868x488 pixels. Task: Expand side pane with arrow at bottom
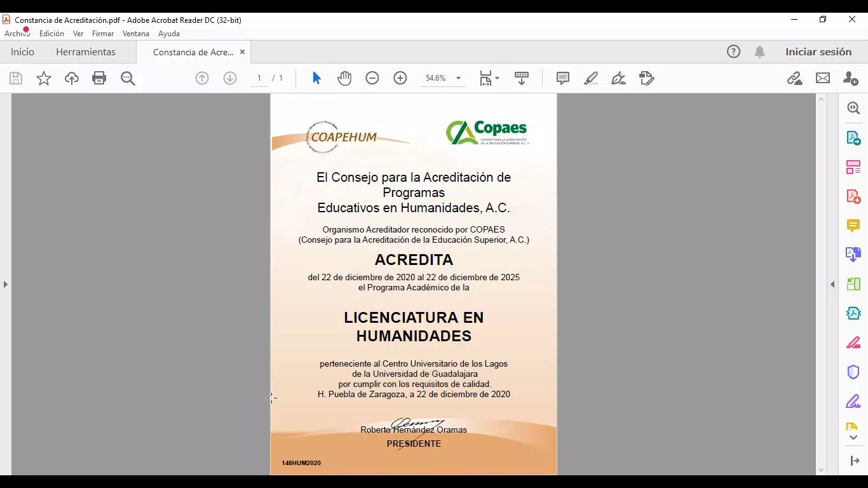[x=855, y=461]
